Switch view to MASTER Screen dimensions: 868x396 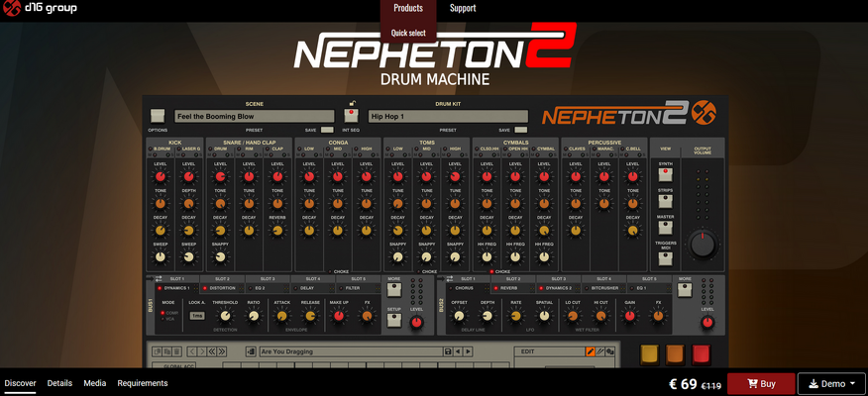coord(666,228)
